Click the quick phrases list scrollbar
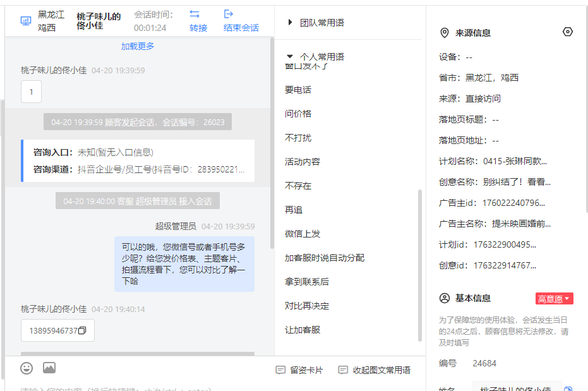The height and width of the screenshot is (391, 588). pyautogui.click(x=419, y=265)
